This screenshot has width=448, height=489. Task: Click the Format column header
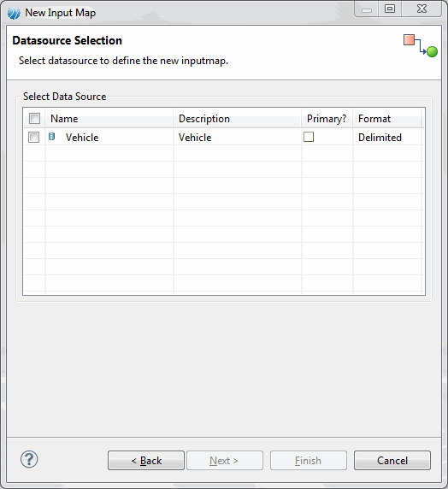[x=386, y=119]
